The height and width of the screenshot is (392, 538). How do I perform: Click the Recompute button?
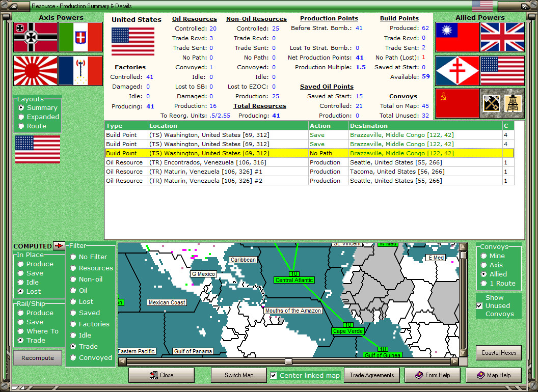[38, 358]
